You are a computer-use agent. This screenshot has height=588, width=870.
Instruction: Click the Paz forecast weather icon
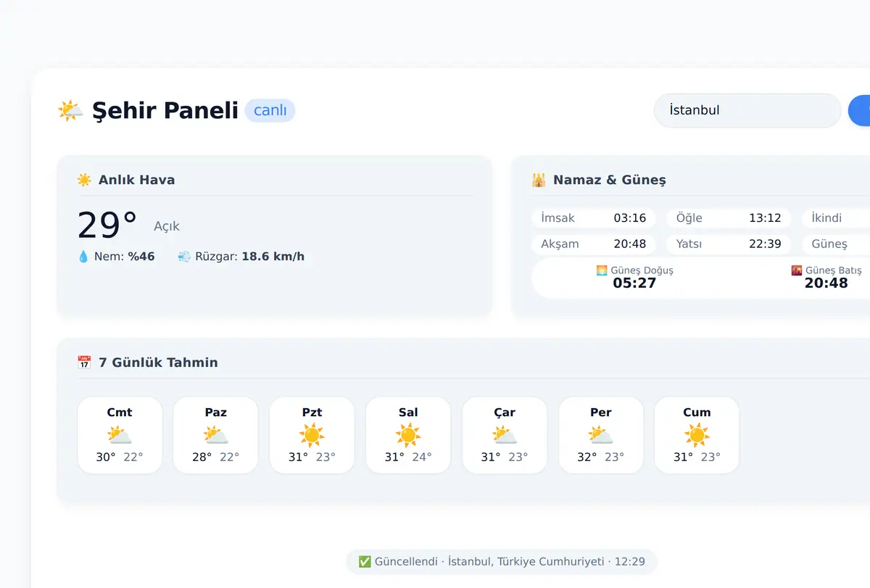216,435
